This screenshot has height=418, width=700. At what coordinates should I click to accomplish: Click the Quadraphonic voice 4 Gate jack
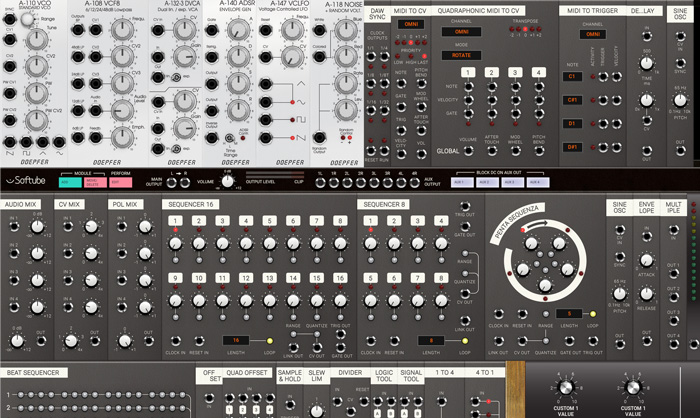539,113
